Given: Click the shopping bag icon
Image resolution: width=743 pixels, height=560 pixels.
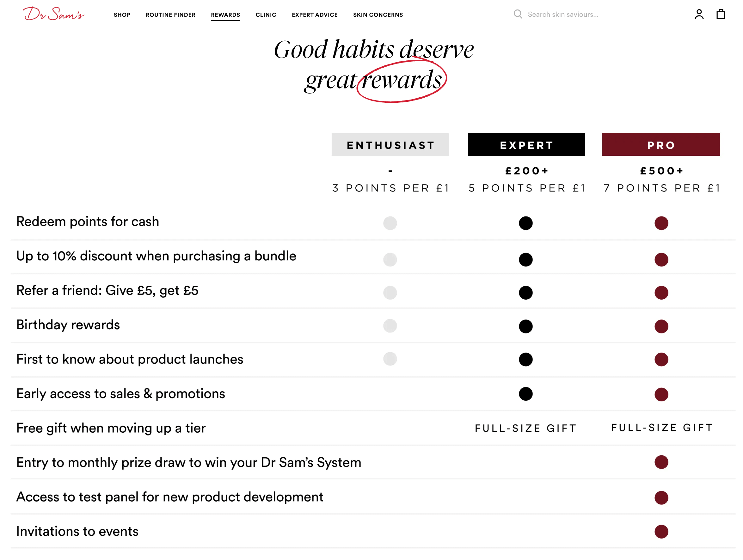Looking at the screenshot, I should tap(721, 15).
